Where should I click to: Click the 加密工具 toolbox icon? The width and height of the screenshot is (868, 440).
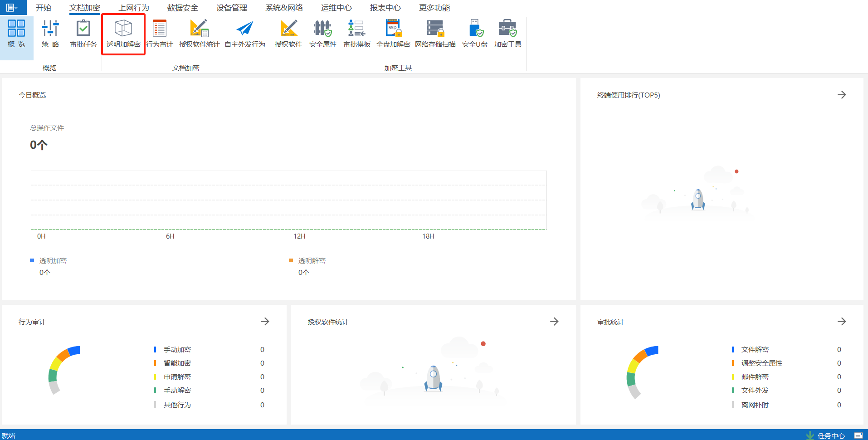pos(507,34)
